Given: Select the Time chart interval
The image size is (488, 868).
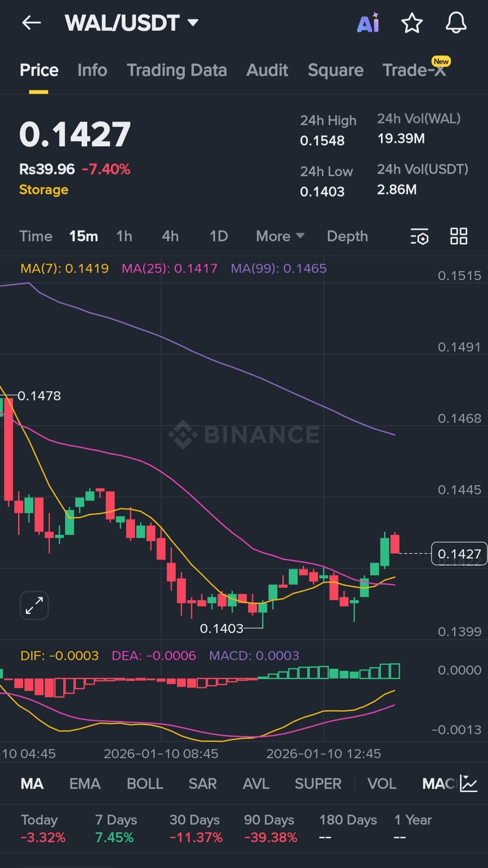Looking at the screenshot, I should tap(36, 236).
